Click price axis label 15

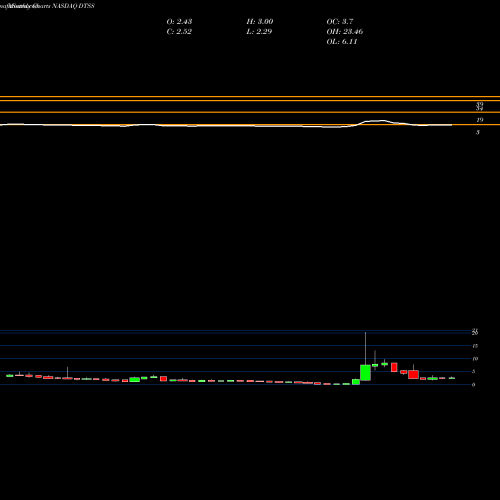point(475,346)
